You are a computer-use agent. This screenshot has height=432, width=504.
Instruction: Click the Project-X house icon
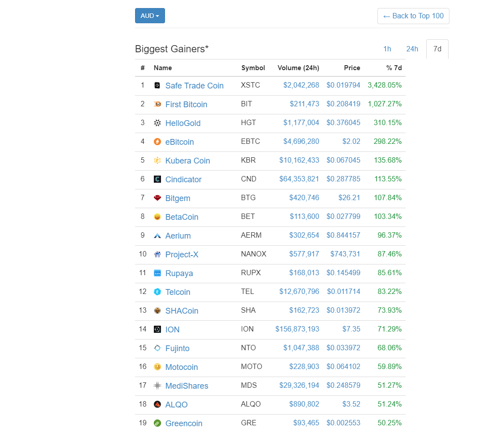click(157, 254)
